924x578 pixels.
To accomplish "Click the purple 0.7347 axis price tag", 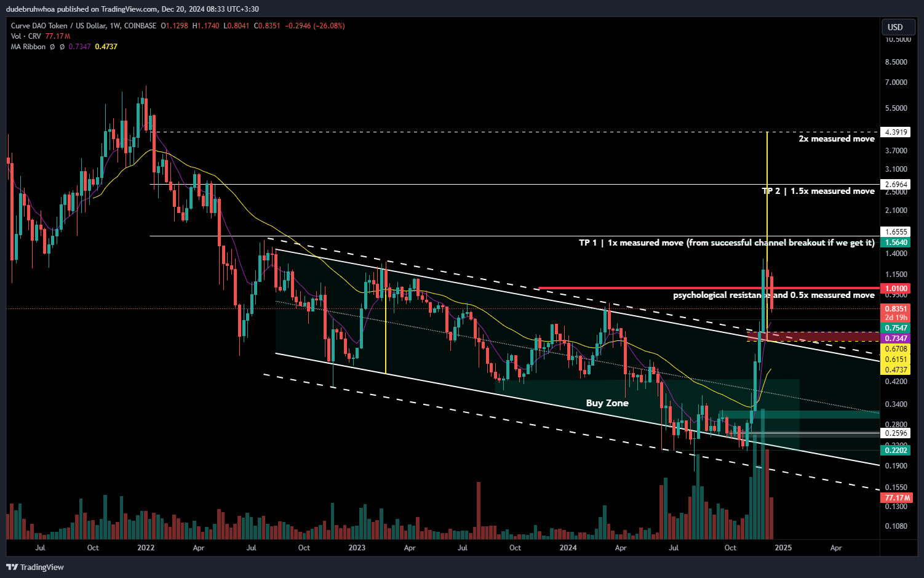I will coord(896,339).
